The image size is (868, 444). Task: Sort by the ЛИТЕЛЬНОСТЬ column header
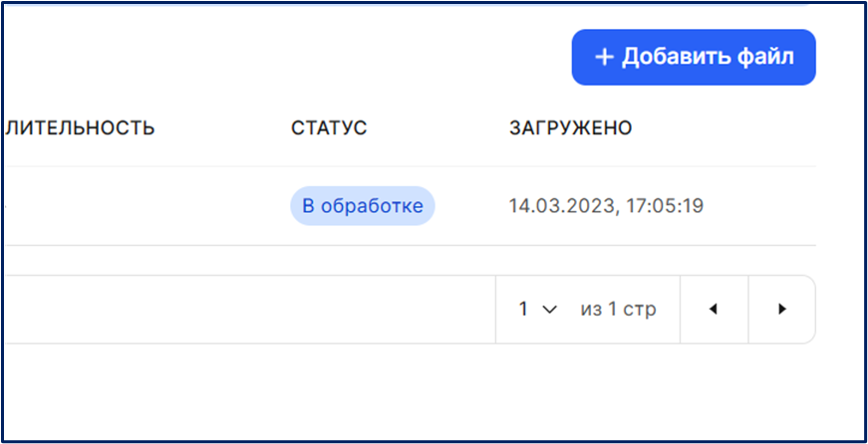point(81,128)
